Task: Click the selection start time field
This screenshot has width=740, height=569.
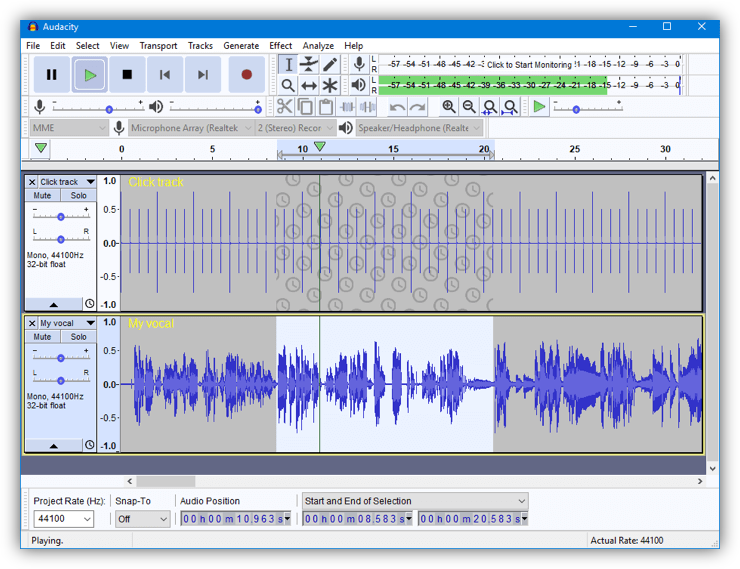Action: point(358,519)
